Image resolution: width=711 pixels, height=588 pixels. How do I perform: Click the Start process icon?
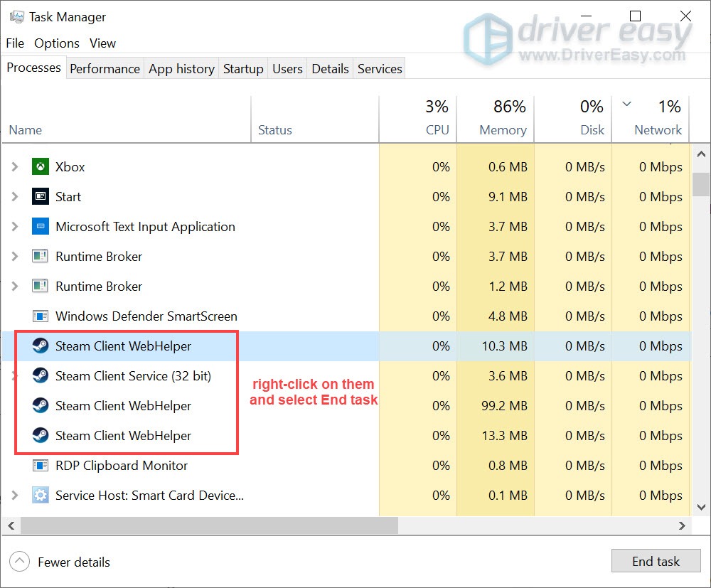click(41, 197)
